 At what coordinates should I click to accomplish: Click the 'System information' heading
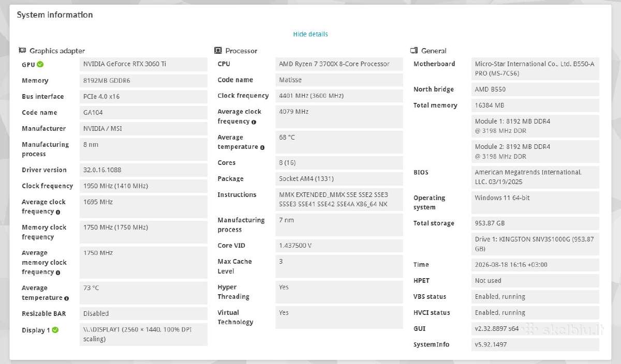point(55,14)
